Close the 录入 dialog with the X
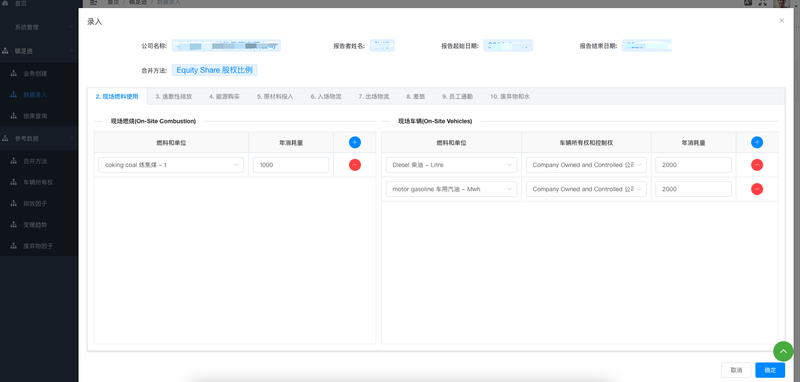 [781, 21]
